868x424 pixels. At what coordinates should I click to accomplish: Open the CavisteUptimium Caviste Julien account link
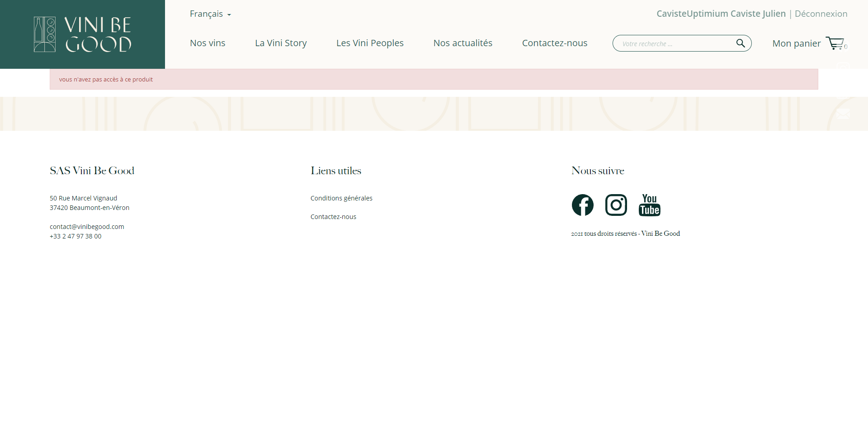721,14
